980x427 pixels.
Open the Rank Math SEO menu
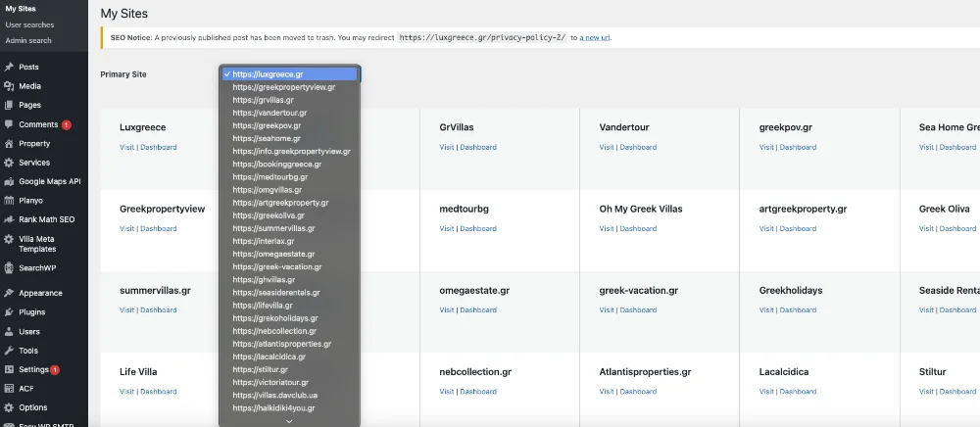(x=46, y=219)
